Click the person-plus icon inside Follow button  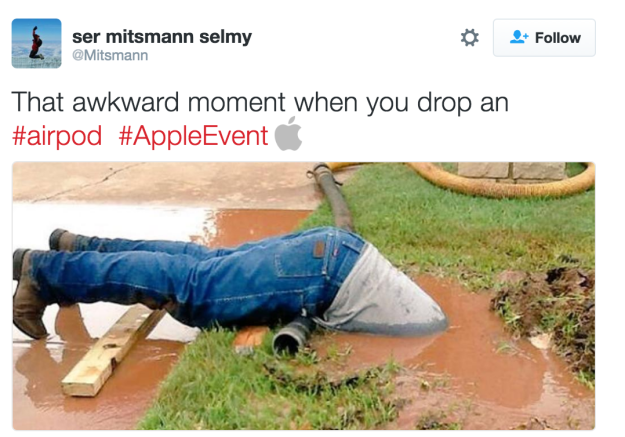[519, 37]
